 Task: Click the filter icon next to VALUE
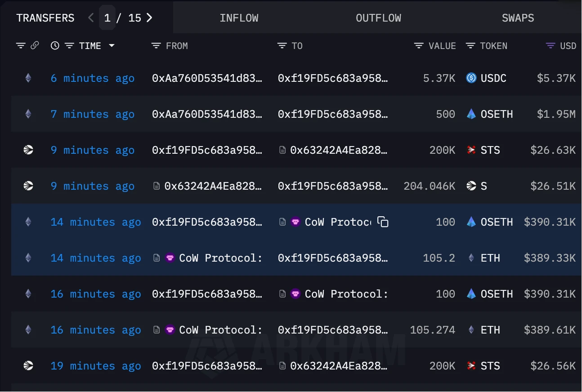tap(419, 46)
